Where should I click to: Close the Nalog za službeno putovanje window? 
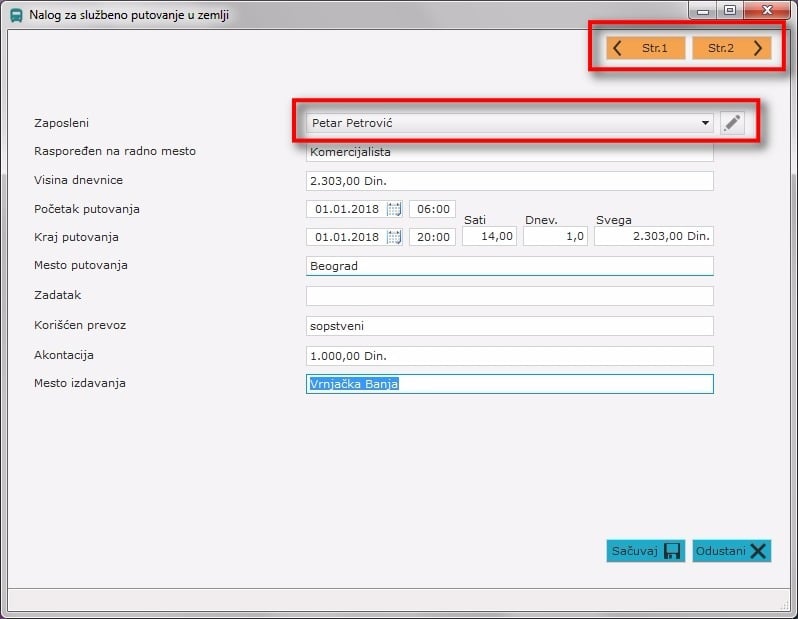pos(767,10)
